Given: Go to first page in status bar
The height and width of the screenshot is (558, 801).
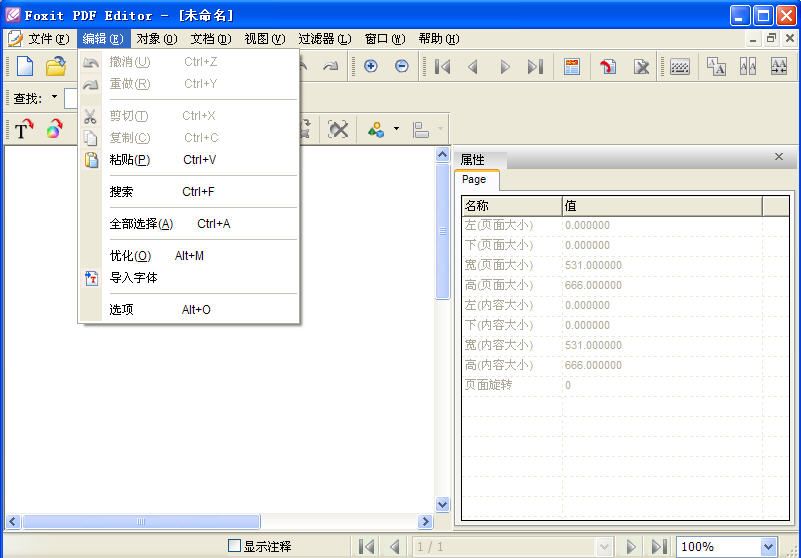Looking at the screenshot, I should tap(366, 547).
